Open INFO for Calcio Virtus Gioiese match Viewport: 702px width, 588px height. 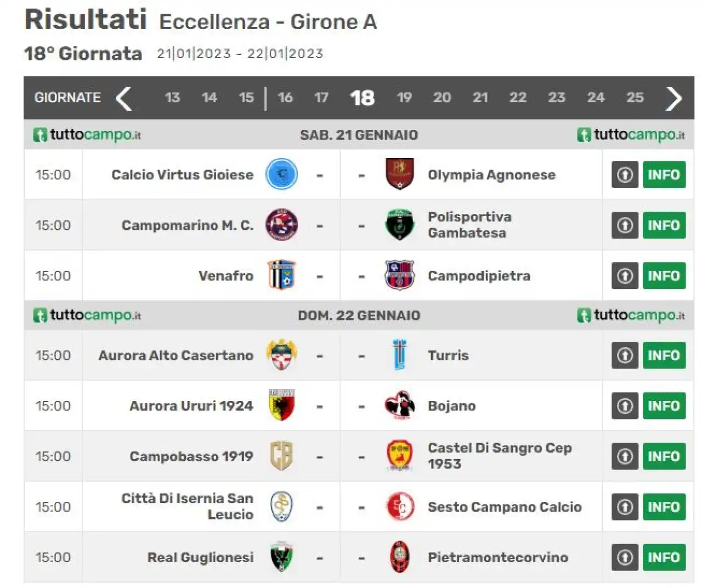664,174
